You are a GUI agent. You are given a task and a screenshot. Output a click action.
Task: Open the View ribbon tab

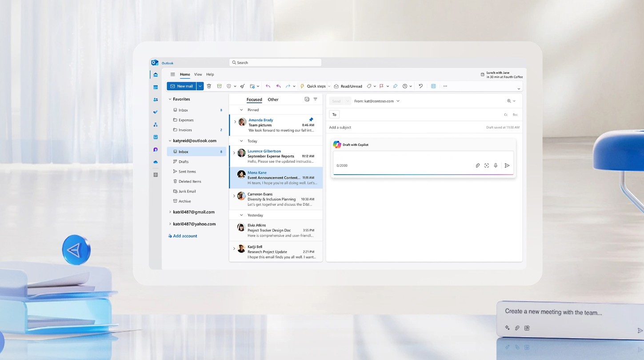[x=198, y=75]
